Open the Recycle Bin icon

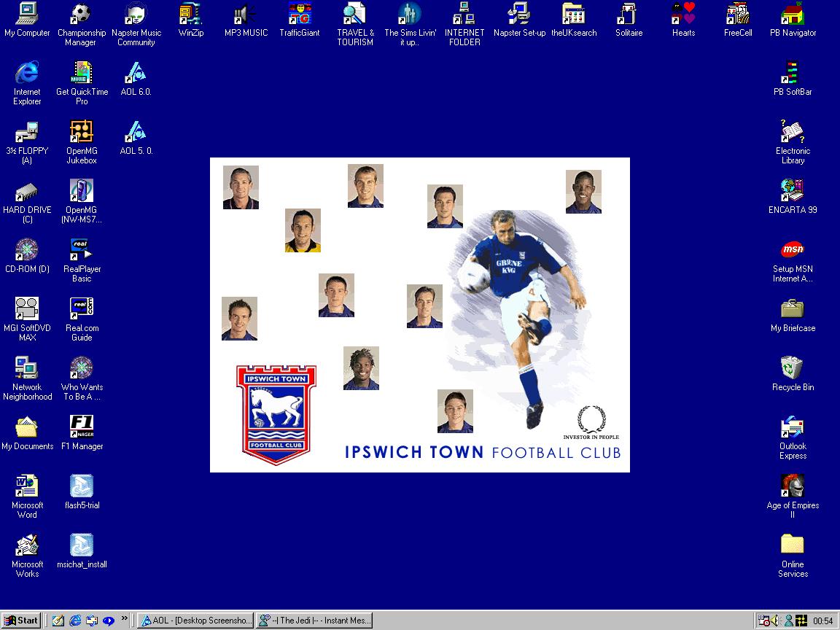(793, 368)
